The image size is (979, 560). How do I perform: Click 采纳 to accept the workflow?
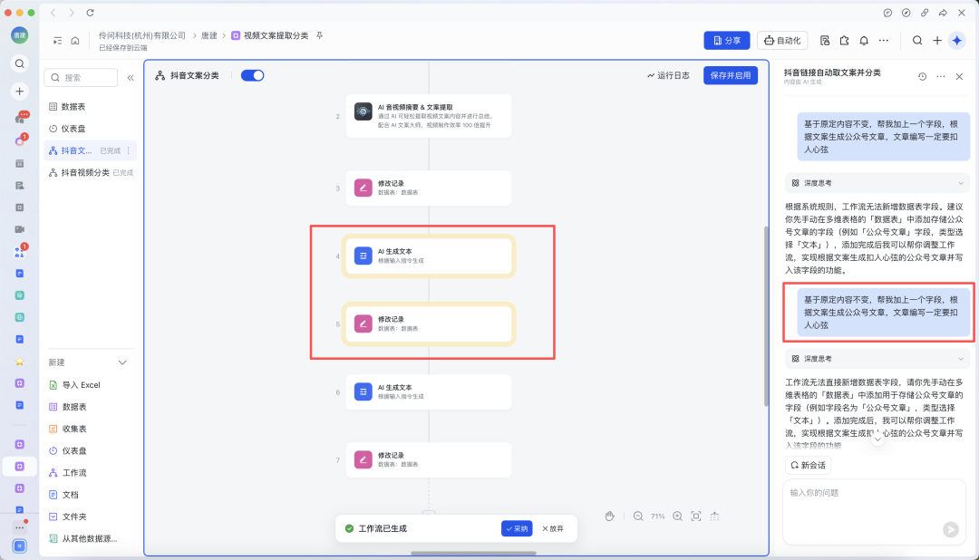point(517,528)
